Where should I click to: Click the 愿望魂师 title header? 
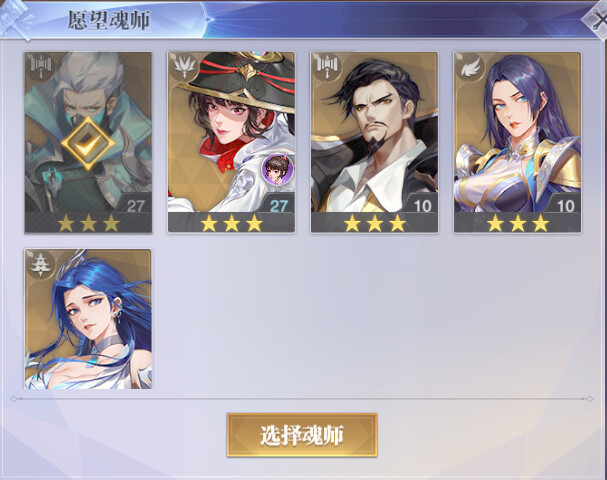(109, 20)
